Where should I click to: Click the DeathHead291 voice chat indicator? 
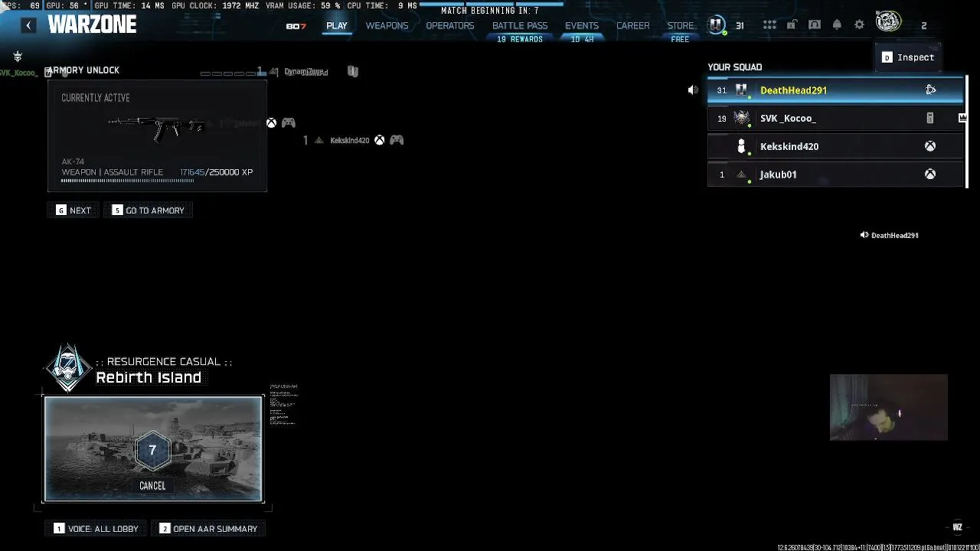tap(889, 236)
